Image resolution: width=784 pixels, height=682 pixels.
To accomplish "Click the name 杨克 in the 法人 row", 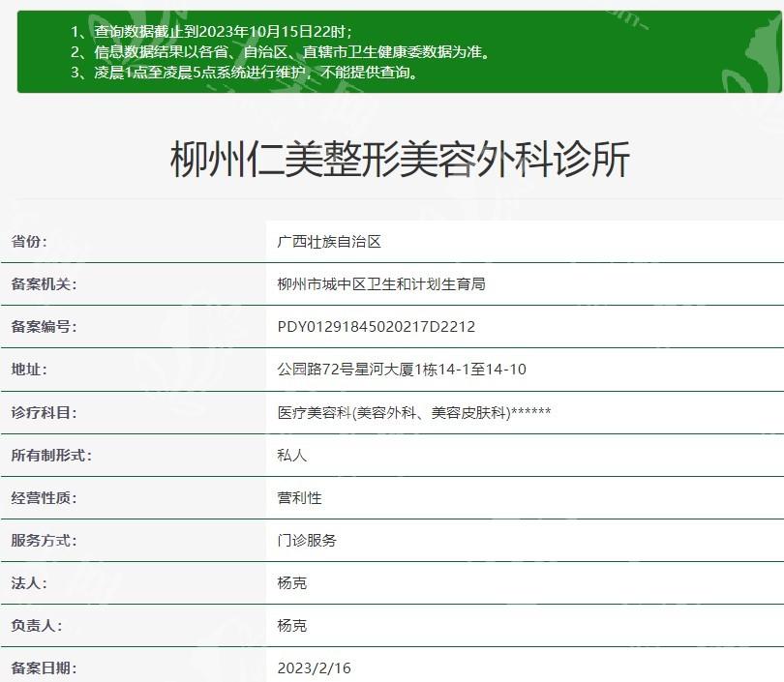I will (x=291, y=582).
